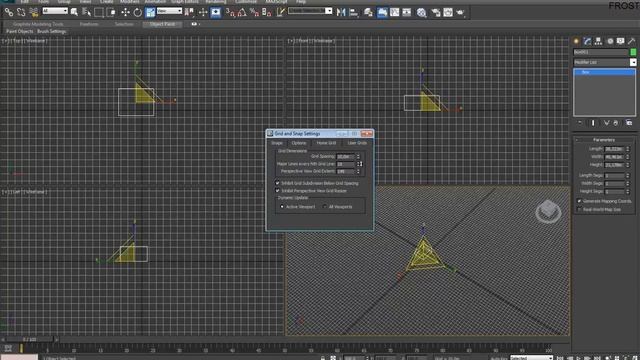Click the Rectangular Selection Region button

pos(99,12)
